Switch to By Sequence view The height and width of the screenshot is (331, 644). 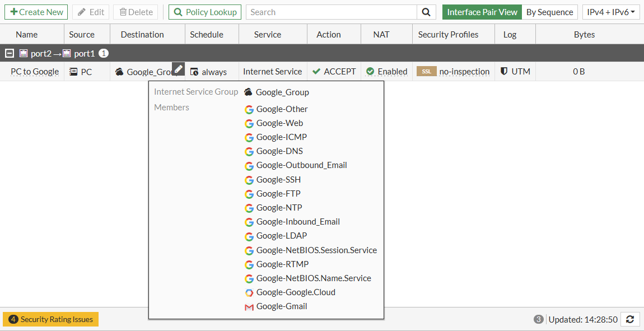click(549, 12)
